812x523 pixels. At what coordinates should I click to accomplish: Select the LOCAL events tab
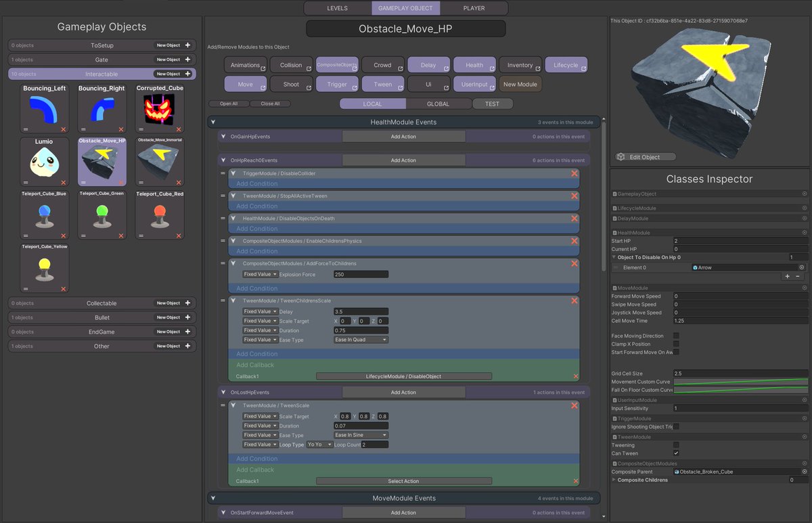click(373, 104)
